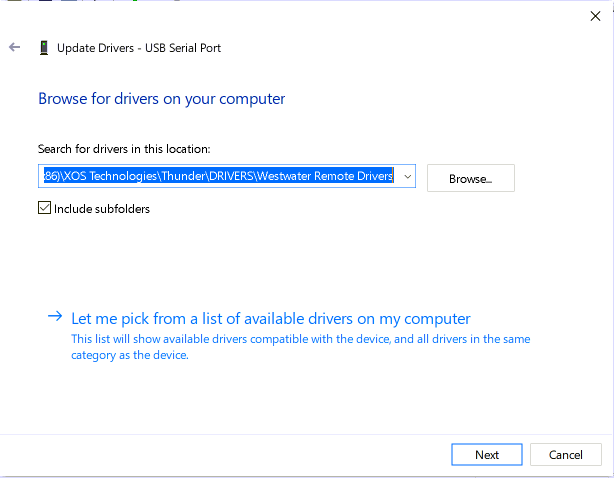The height and width of the screenshot is (478, 614).
Task: Click the description text under Let me pick
Action: pos(300,347)
